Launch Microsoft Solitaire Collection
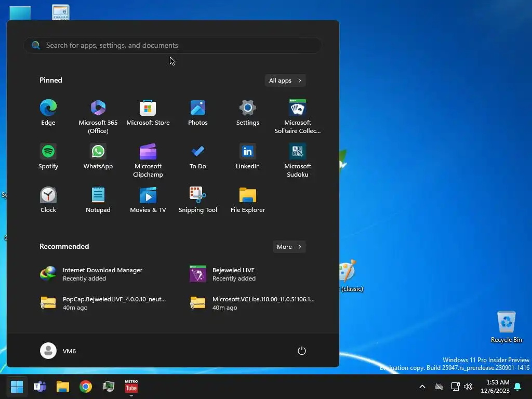 pyautogui.click(x=298, y=116)
